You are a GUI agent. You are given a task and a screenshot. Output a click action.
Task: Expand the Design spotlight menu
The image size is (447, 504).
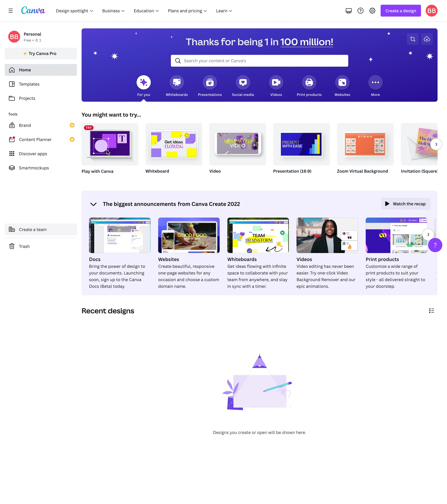point(74,11)
